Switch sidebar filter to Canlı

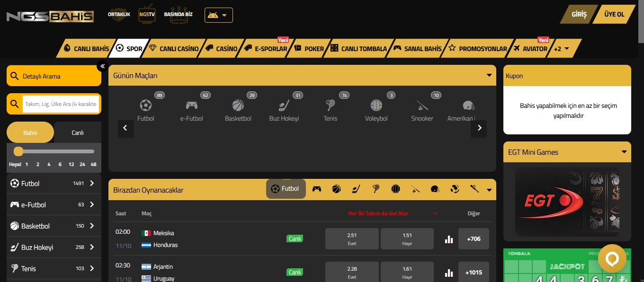coord(78,132)
